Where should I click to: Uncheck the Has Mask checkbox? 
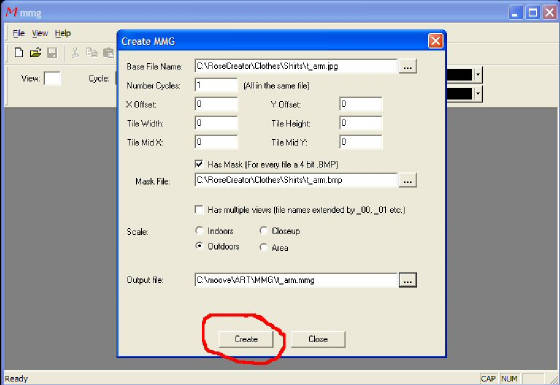click(x=199, y=164)
